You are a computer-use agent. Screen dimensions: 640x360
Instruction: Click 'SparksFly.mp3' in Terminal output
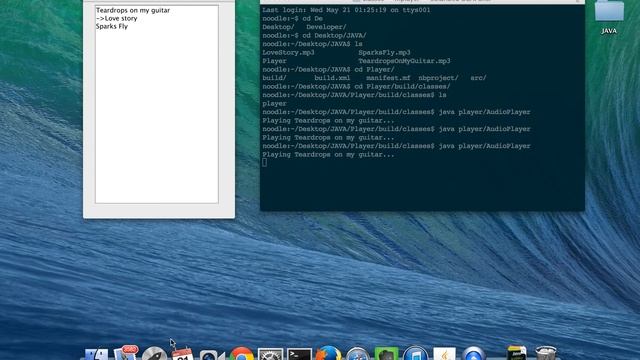point(384,52)
